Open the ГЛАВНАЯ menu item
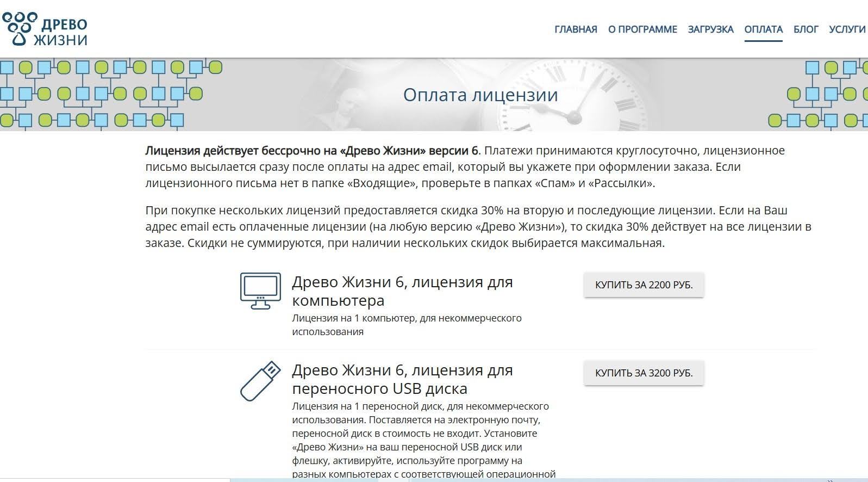868x482 pixels. (x=576, y=29)
